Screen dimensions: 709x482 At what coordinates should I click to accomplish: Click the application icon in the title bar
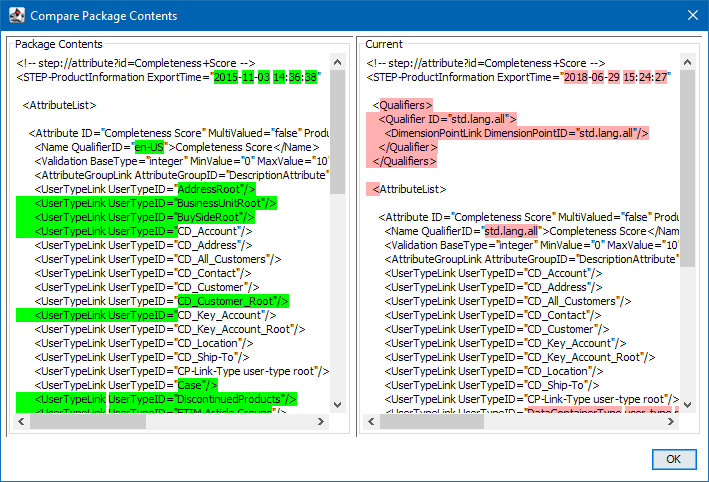(17, 15)
